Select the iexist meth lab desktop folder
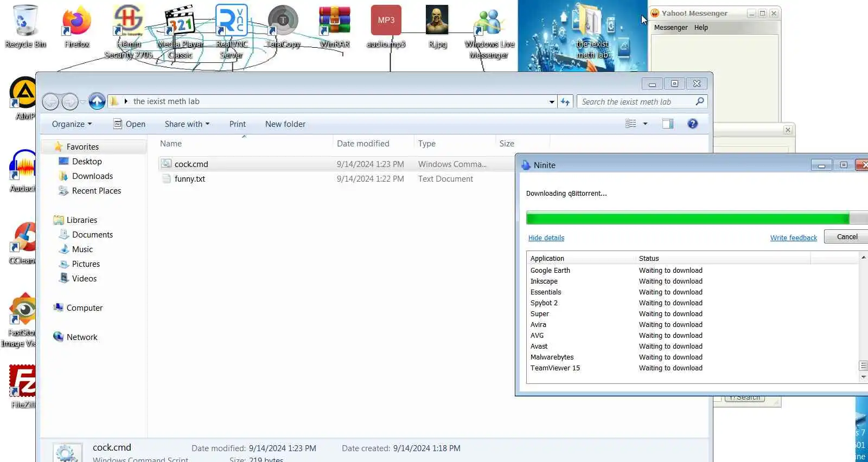This screenshot has width=868, height=462. [592, 31]
